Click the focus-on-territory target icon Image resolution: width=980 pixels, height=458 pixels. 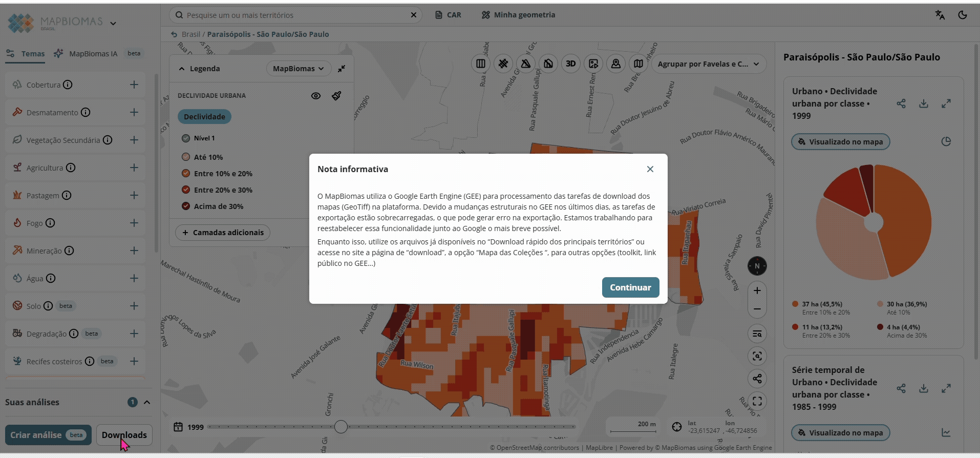(x=757, y=356)
